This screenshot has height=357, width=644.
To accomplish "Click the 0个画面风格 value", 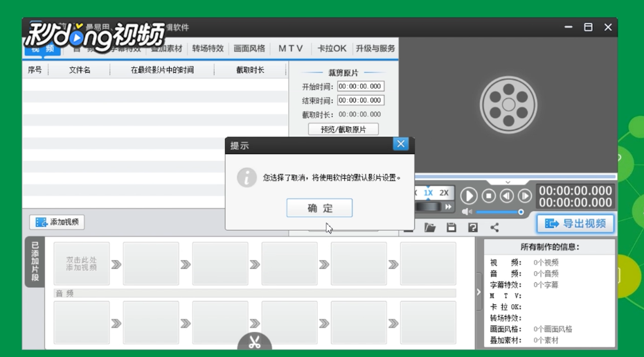I will [553, 329].
